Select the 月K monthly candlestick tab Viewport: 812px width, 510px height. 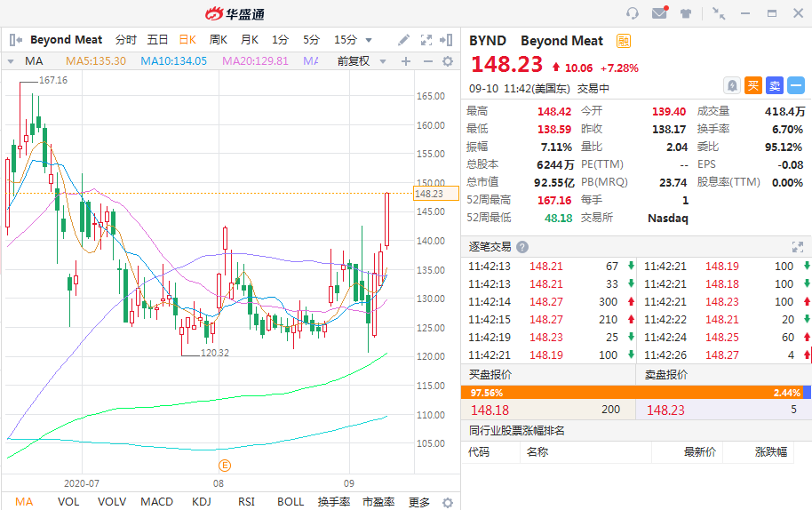click(249, 40)
